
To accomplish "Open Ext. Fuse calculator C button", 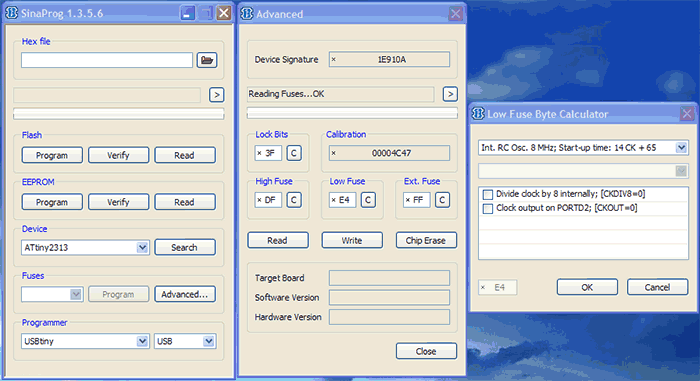I will point(442,200).
